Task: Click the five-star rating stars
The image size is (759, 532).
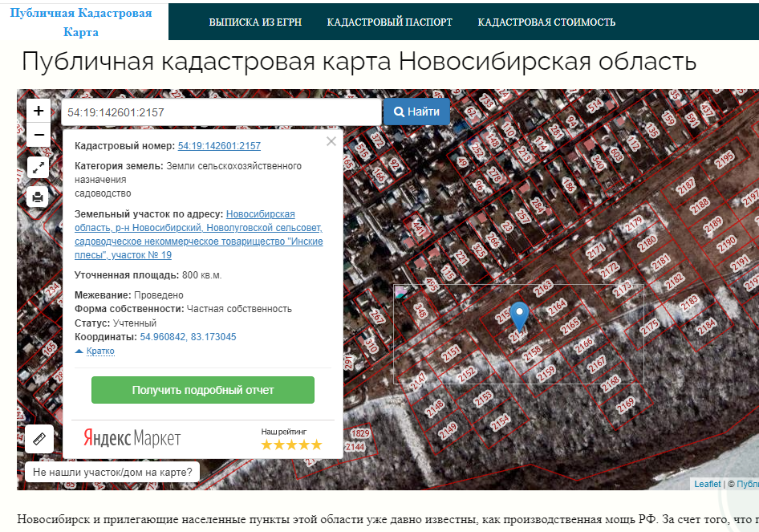Action: click(x=291, y=445)
